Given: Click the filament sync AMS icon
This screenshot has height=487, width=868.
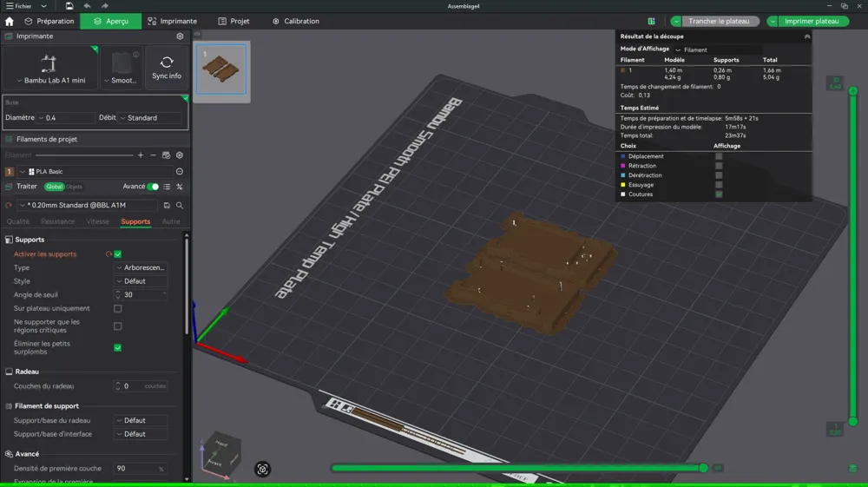Looking at the screenshot, I should (x=166, y=155).
